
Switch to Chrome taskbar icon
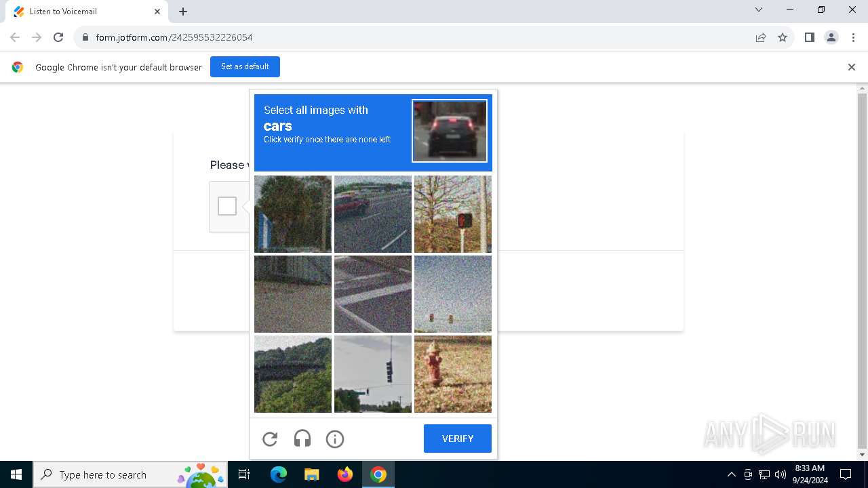click(378, 474)
